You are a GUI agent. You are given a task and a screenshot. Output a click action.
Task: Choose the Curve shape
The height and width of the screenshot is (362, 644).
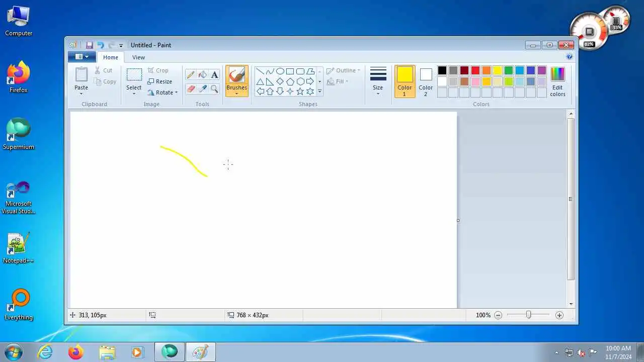[x=270, y=71]
